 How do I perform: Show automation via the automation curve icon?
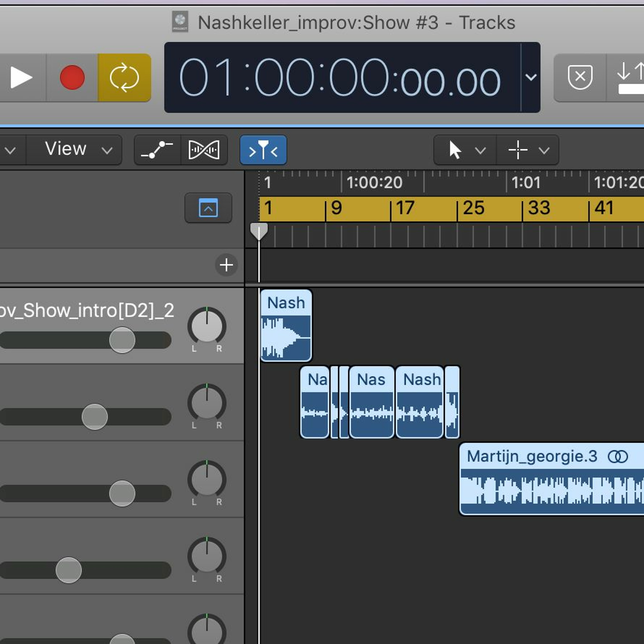[157, 150]
